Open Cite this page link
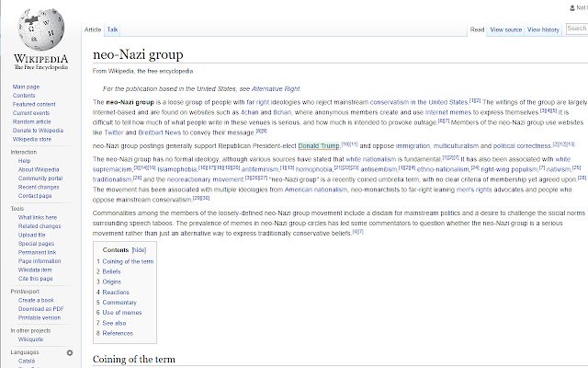This screenshot has width=588, height=368. click(35, 279)
